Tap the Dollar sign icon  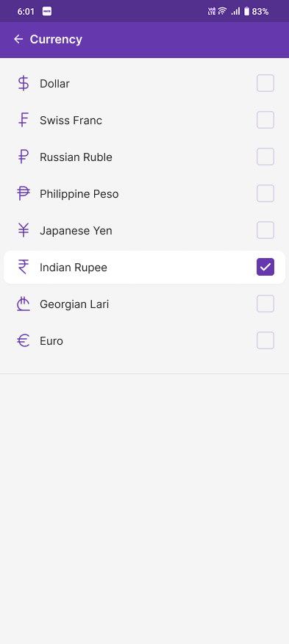24,83
